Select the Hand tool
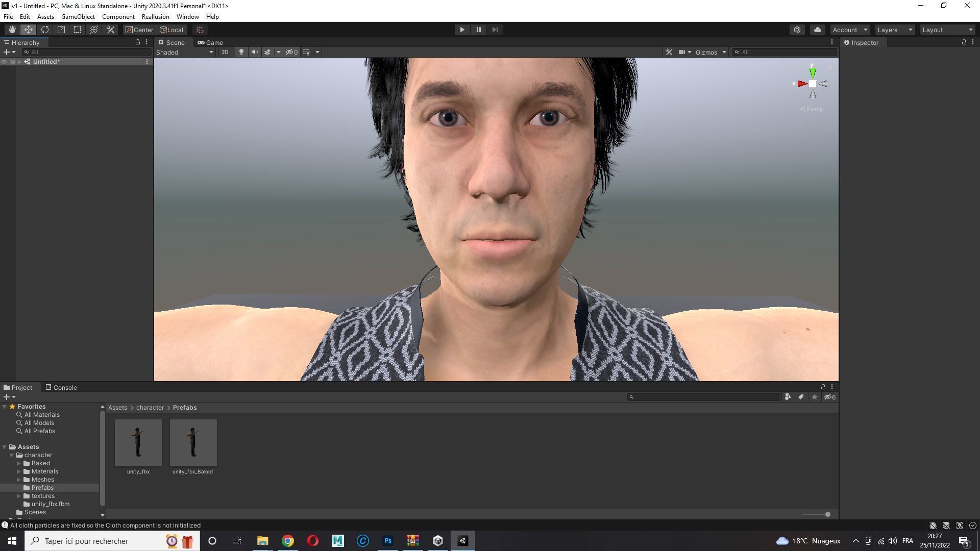The height and width of the screenshot is (551, 980). coord(12,30)
